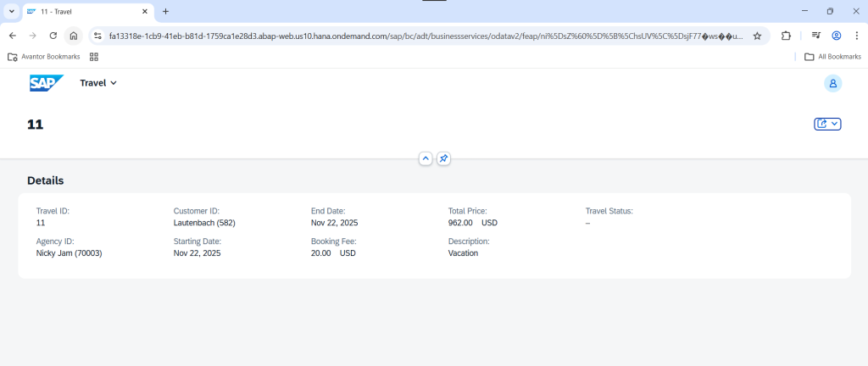Go back in browser history
The image size is (868, 366).
click(x=13, y=36)
